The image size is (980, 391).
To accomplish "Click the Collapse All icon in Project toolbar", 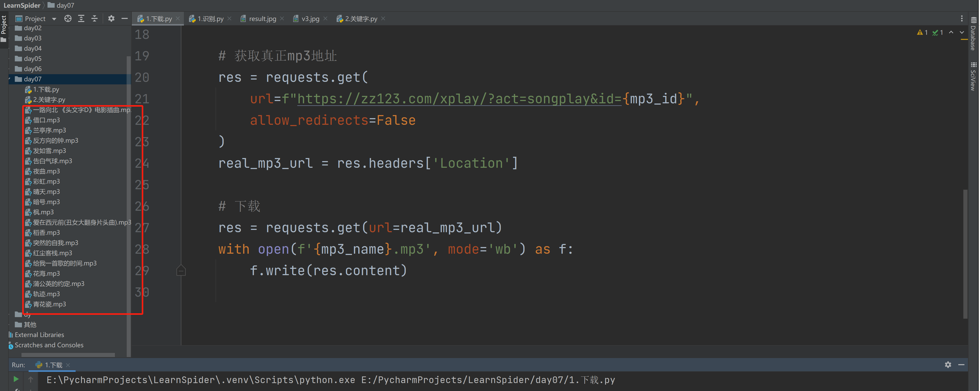I will pyautogui.click(x=94, y=18).
